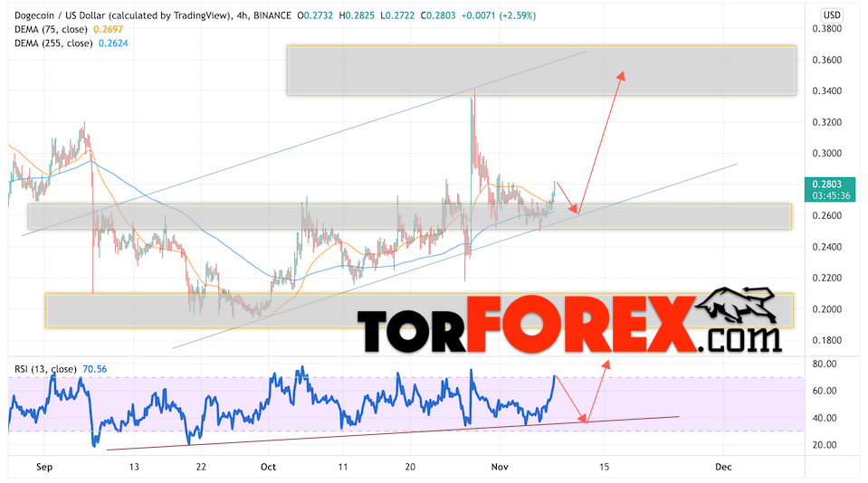Click the 0.3400 price axis label
868x483 pixels.
click(x=827, y=90)
